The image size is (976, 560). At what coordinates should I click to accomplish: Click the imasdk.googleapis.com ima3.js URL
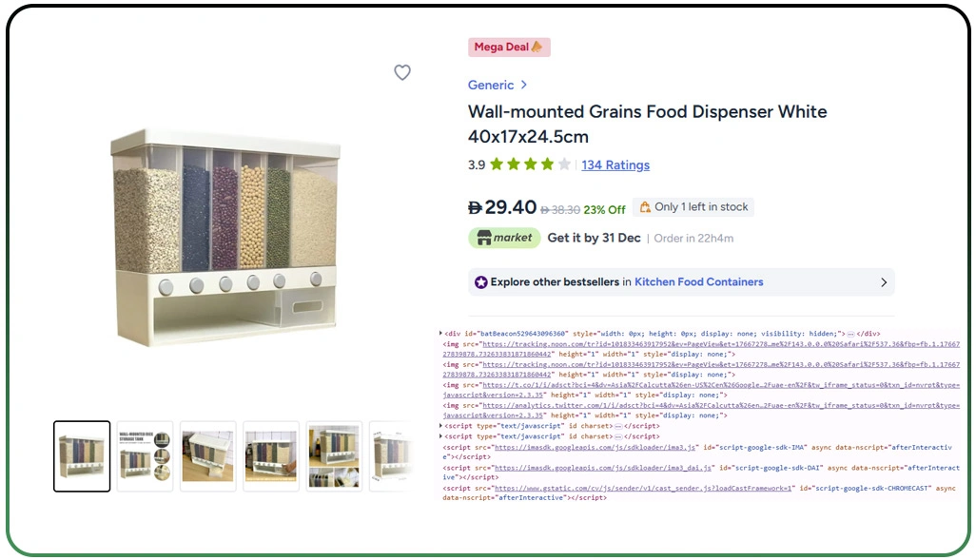(561, 447)
